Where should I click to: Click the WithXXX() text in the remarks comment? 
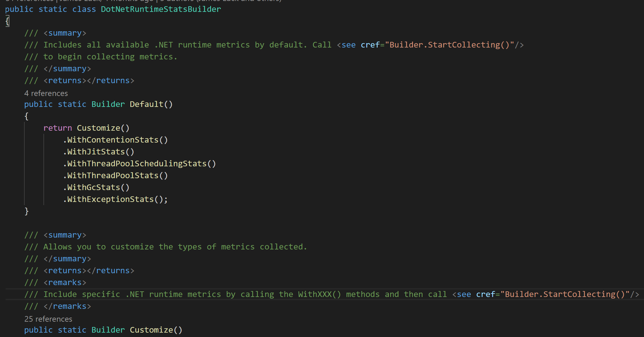[320, 294]
